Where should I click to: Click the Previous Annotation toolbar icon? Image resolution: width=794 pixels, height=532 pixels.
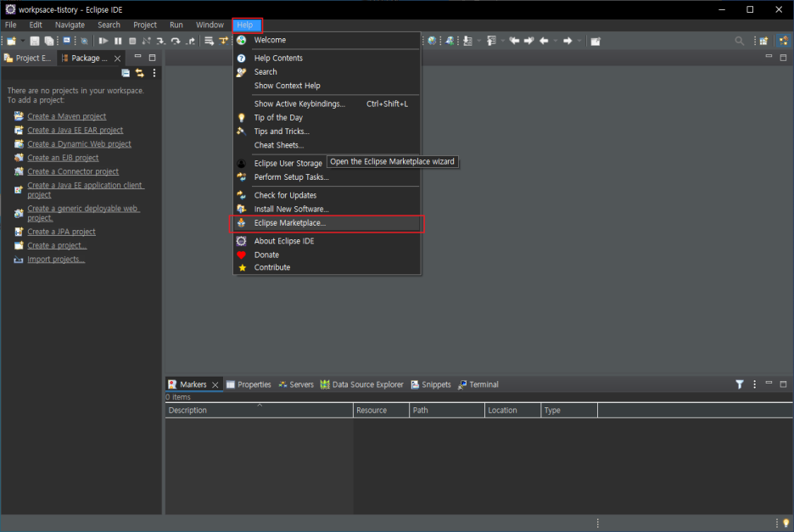point(491,41)
